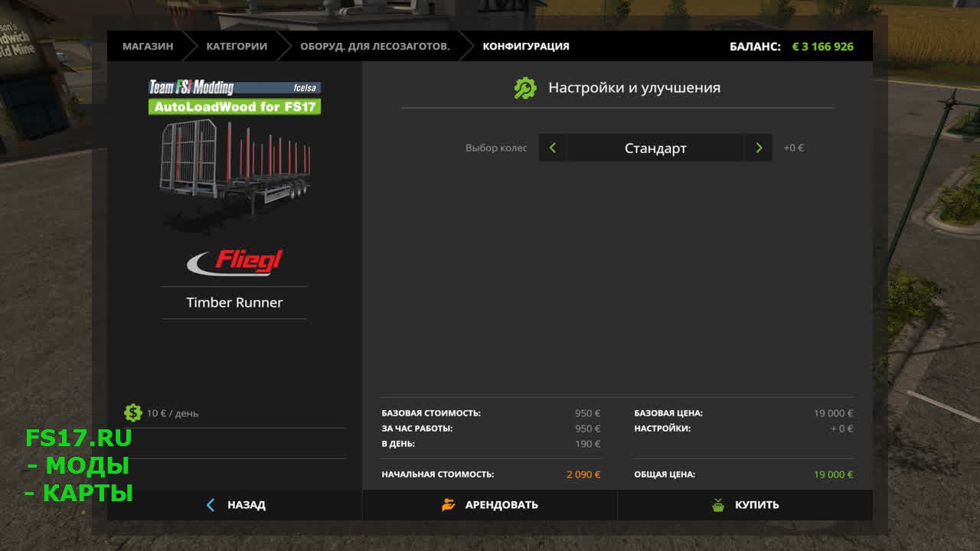
Task: Open ОБОРУД. ДЛЯ ЛЕСОЗАГОТОВ. breadcrumb
Action: pyautogui.click(x=375, y=46)
